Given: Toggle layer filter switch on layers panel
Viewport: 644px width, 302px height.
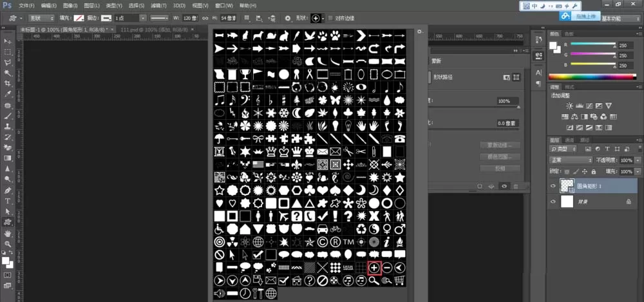Looking at the screenshot, I should [x=639, y=149].
